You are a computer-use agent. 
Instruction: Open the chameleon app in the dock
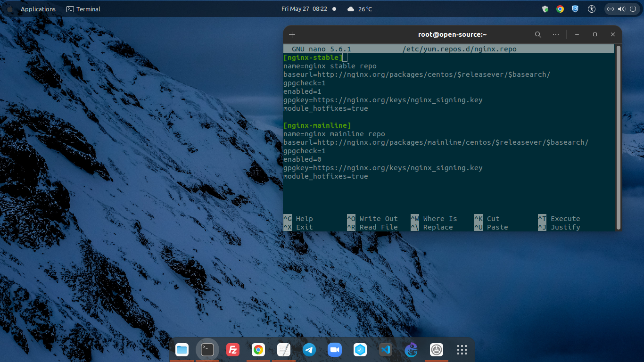click(411, 350)
